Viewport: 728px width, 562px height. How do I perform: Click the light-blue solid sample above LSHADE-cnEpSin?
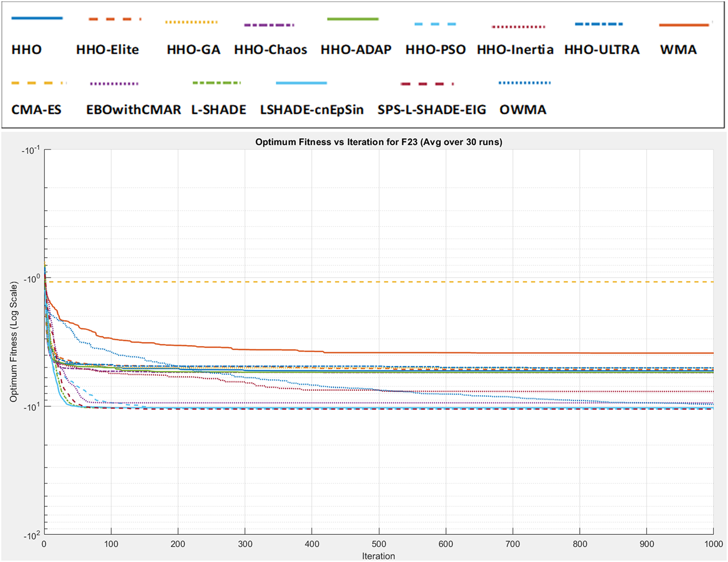(x=302, y=83)
